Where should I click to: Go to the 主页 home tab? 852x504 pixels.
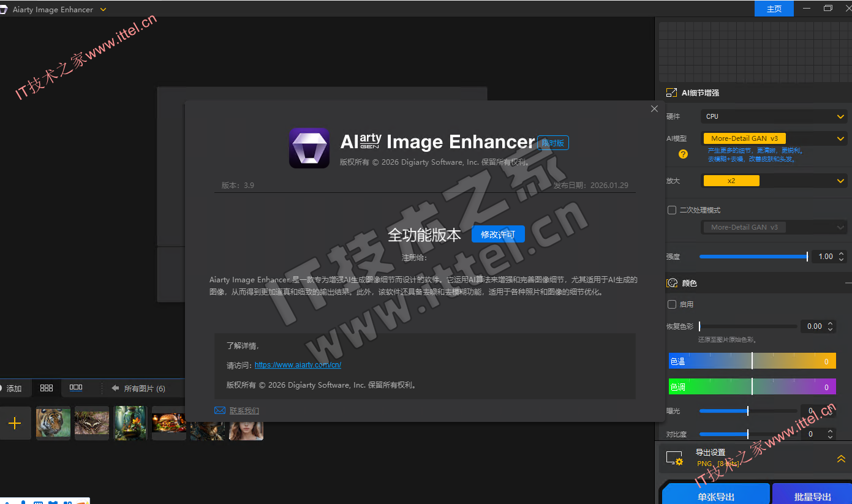pos(774,9)
